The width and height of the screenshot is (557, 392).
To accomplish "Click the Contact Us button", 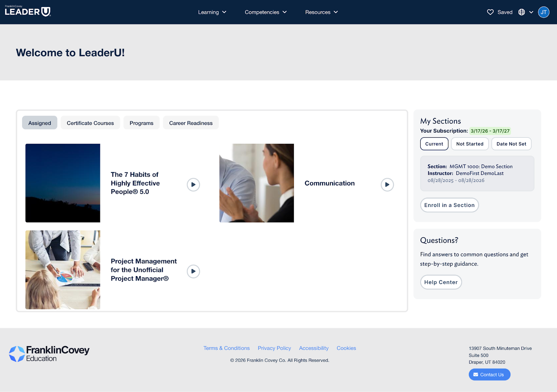I will tap(489, 375).
